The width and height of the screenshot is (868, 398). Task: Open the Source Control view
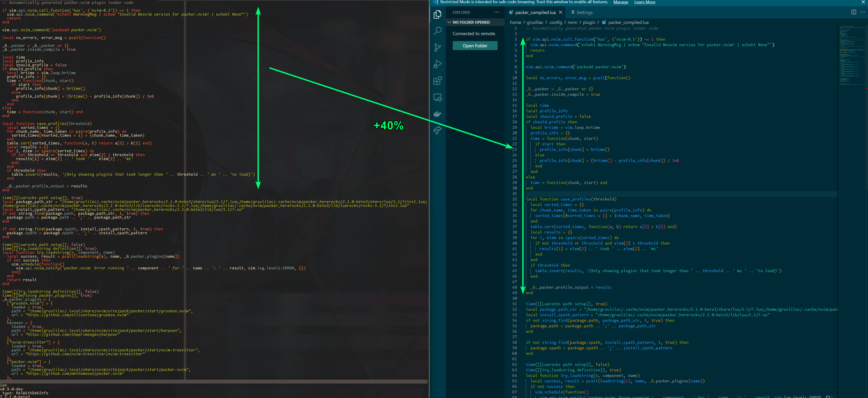[437, 48]
